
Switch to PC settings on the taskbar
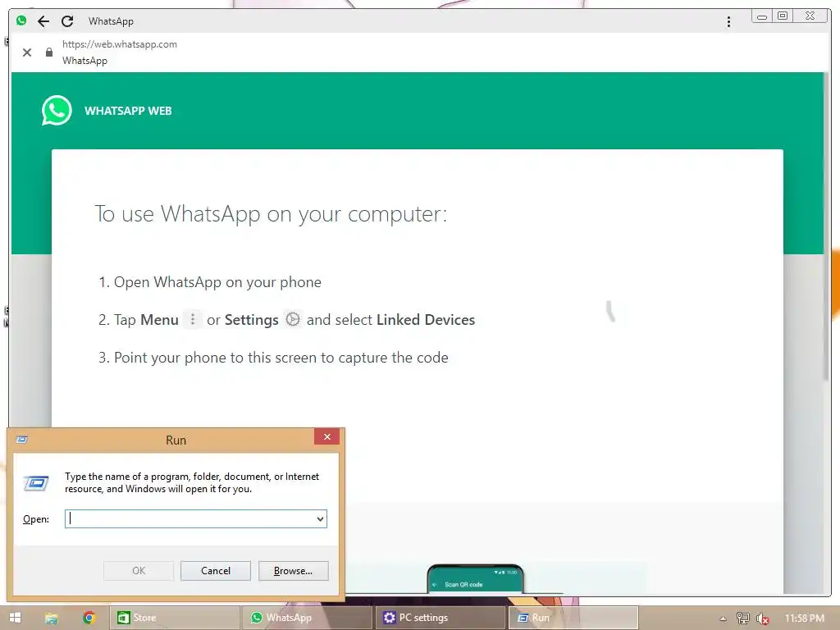(x=441, y=618)
